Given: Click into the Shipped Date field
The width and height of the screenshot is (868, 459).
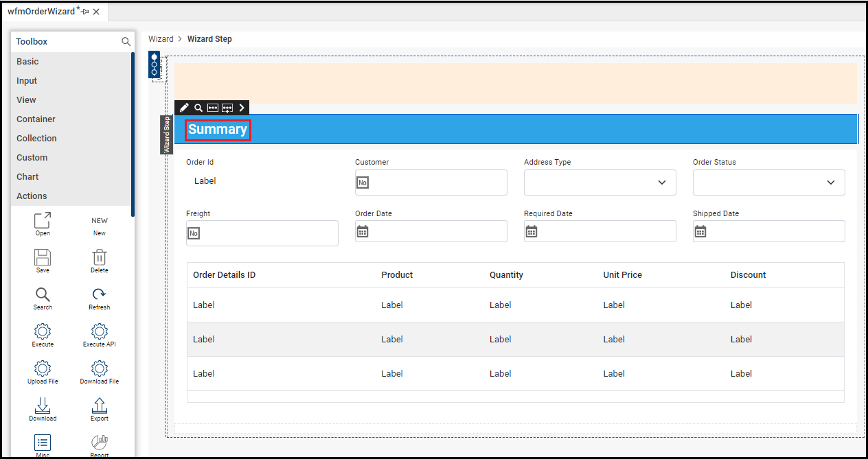Looking at the screenshot, I should click(769, 231).
